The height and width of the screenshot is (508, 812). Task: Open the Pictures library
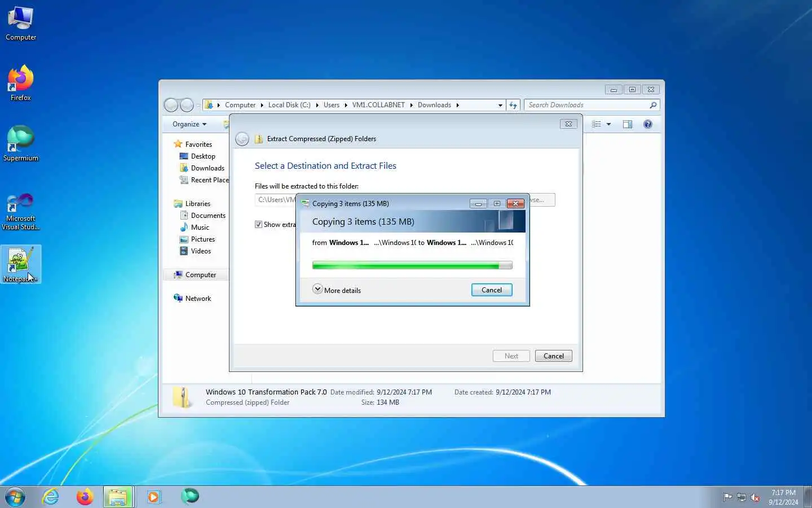(x=197, y=239)
